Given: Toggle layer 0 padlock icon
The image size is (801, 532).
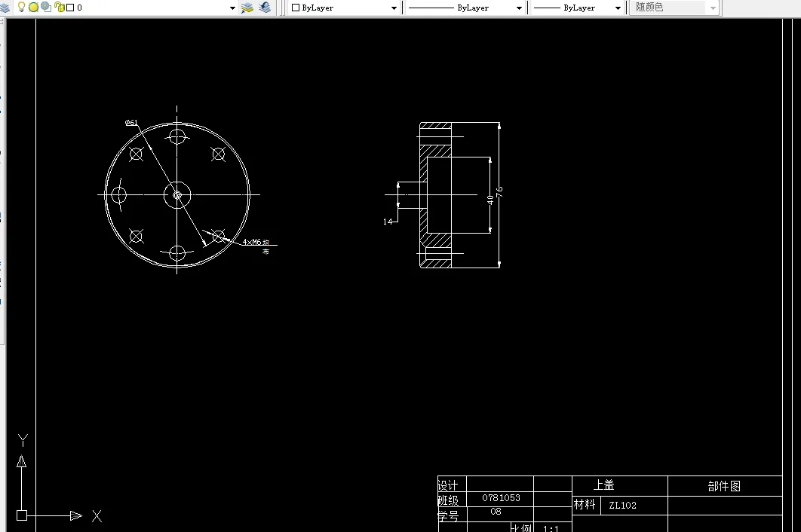Looking at the screenshot, I should point(60,7).
